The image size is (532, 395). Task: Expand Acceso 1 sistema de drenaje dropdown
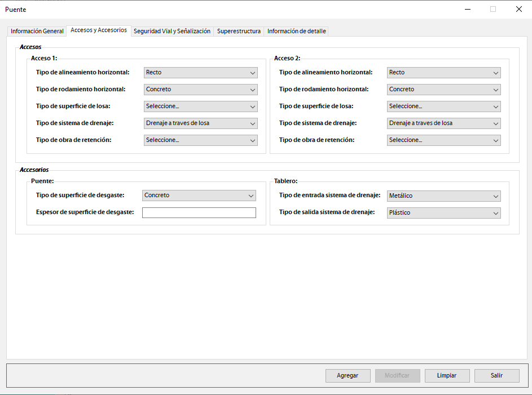pyautogui.click(x=201, y=123)
